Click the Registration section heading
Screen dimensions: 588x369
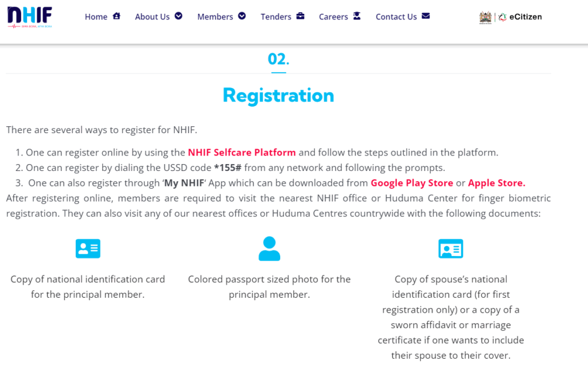click(x=278, y=95)
